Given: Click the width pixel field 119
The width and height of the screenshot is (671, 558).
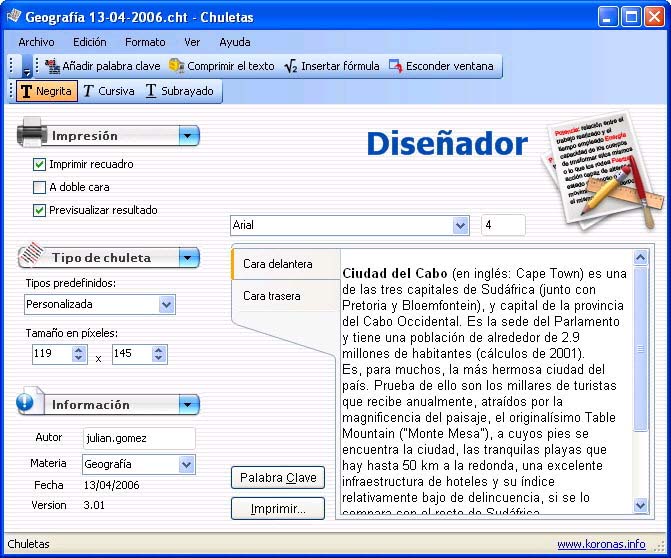Looking at the screenshot, I should point(52,354).
